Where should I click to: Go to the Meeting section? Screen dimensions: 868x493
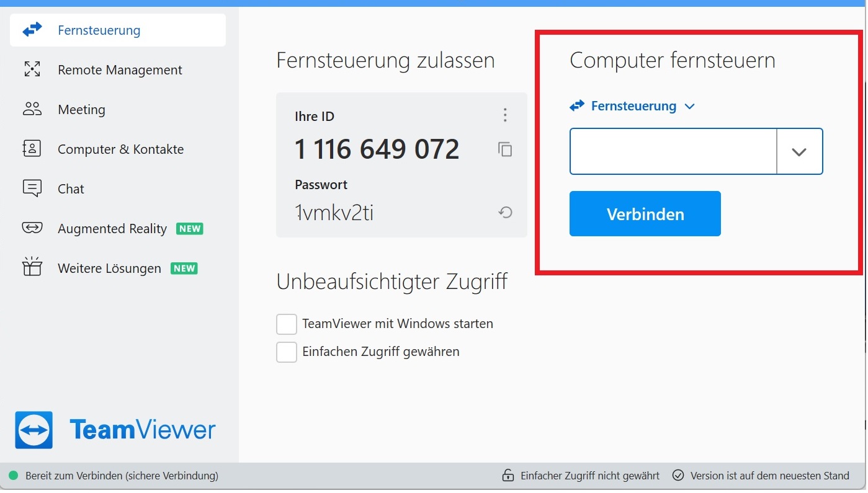click(118, 109)
